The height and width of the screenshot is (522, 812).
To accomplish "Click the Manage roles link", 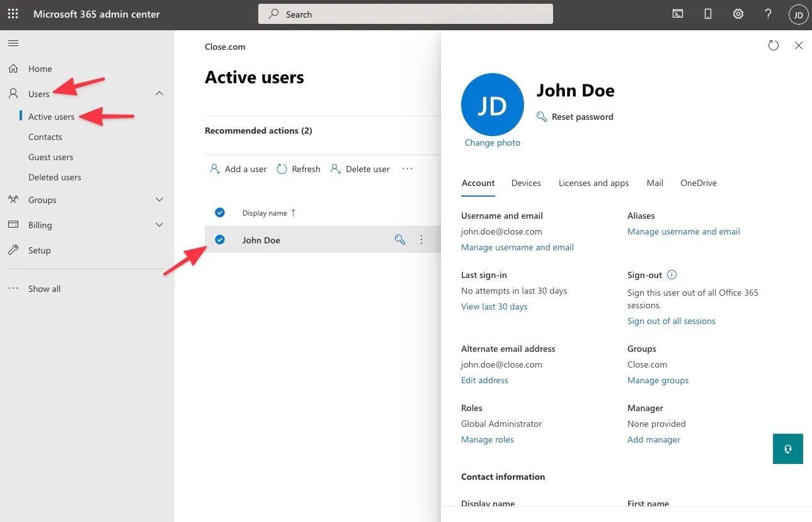I will 488,439.
